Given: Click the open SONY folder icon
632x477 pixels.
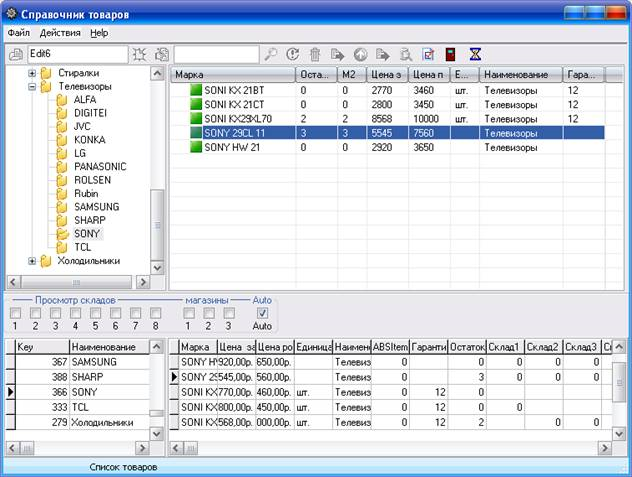Looking at the screenshot, I should [x=62, y=234].
